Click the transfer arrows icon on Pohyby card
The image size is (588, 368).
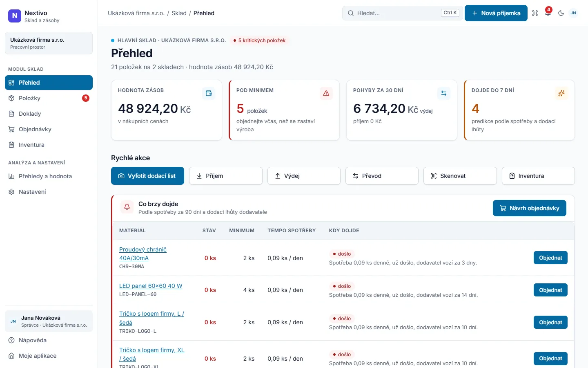tap(444, 93)
